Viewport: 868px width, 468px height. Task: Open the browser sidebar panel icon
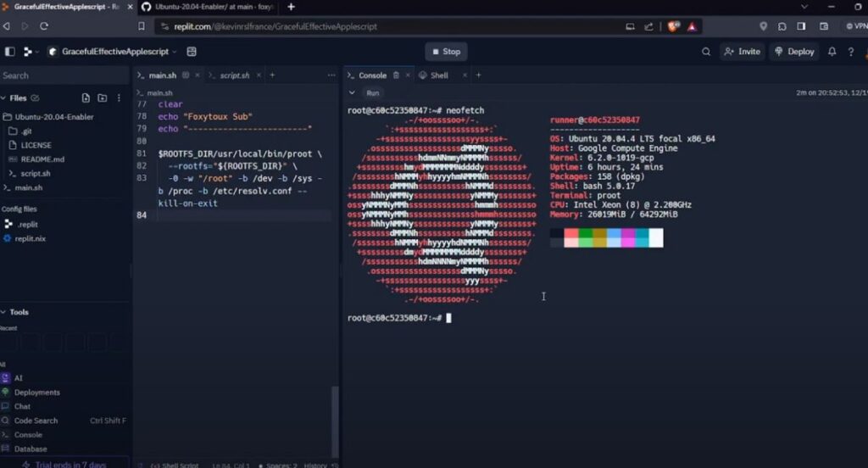pos(801,26)
